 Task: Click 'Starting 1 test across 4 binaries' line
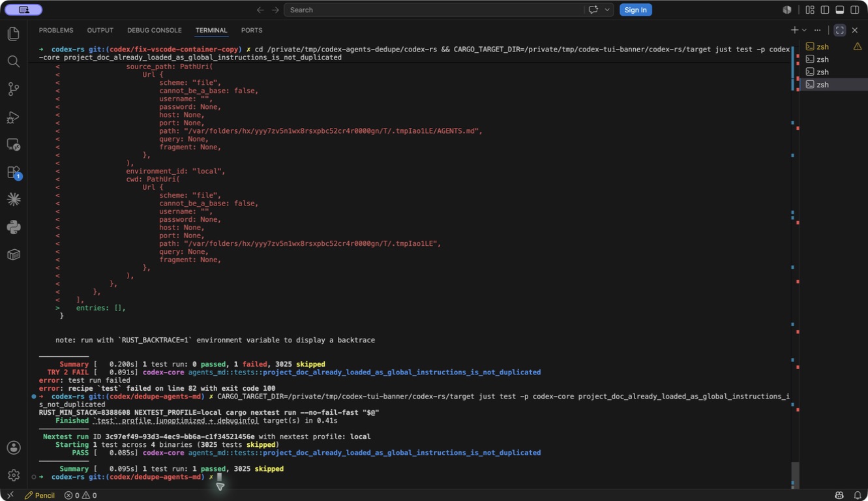click(x=167, y=445)
